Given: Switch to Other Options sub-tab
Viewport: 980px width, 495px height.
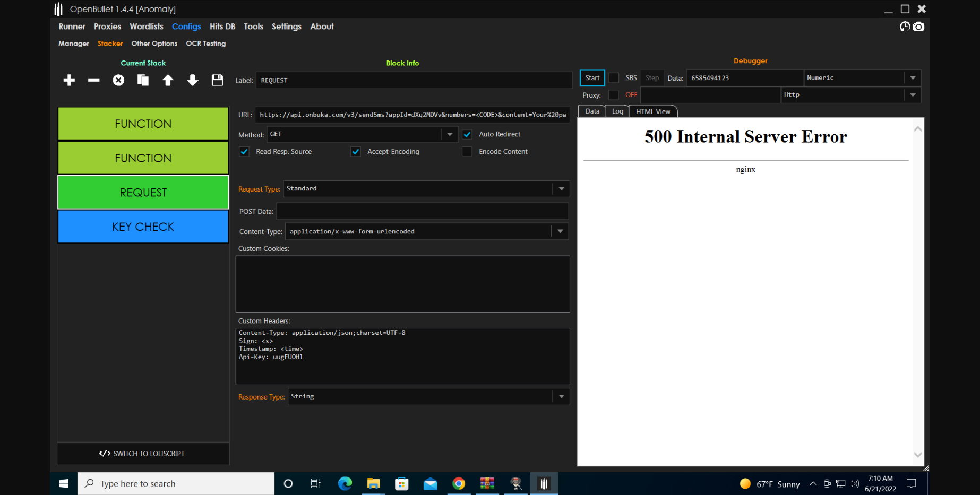Looking at the screenshot, I should coord(154,44).
